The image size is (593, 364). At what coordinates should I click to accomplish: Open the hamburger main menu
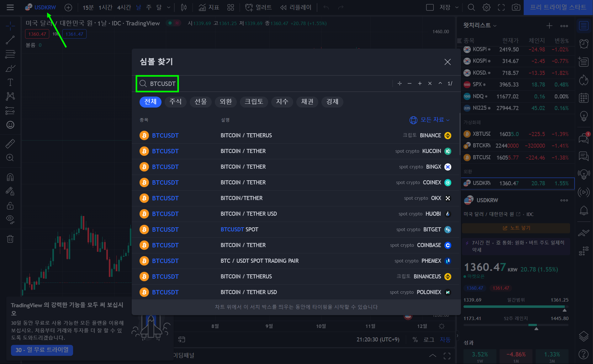coord(10,7)
